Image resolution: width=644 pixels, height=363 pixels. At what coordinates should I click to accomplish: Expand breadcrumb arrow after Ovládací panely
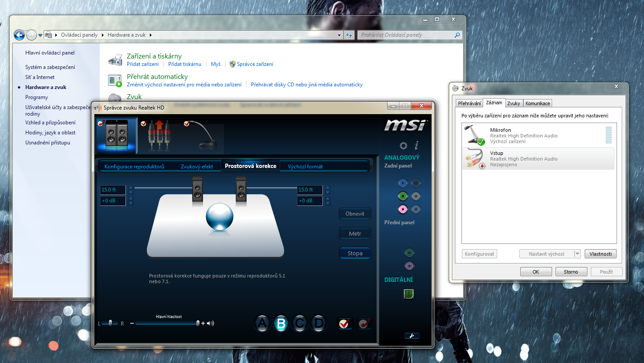pos(103,35)
